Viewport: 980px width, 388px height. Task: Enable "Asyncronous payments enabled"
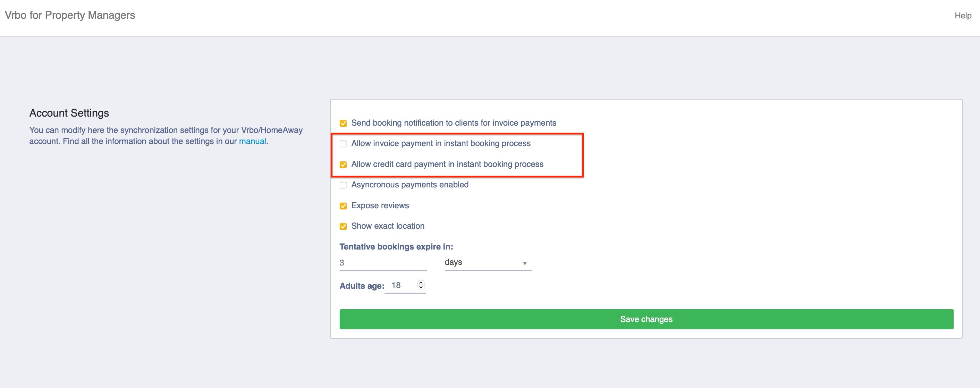pos(343,185)
